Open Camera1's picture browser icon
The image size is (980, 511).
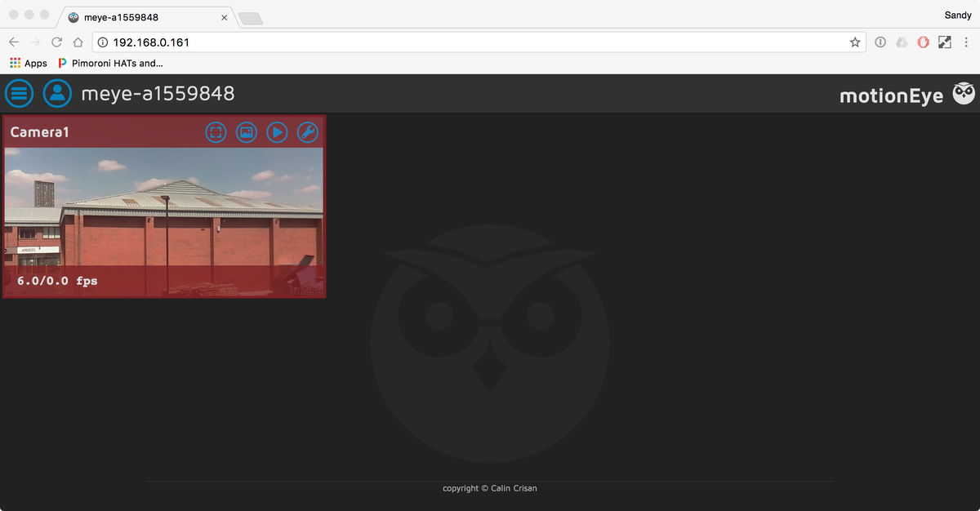coord(246,131)
